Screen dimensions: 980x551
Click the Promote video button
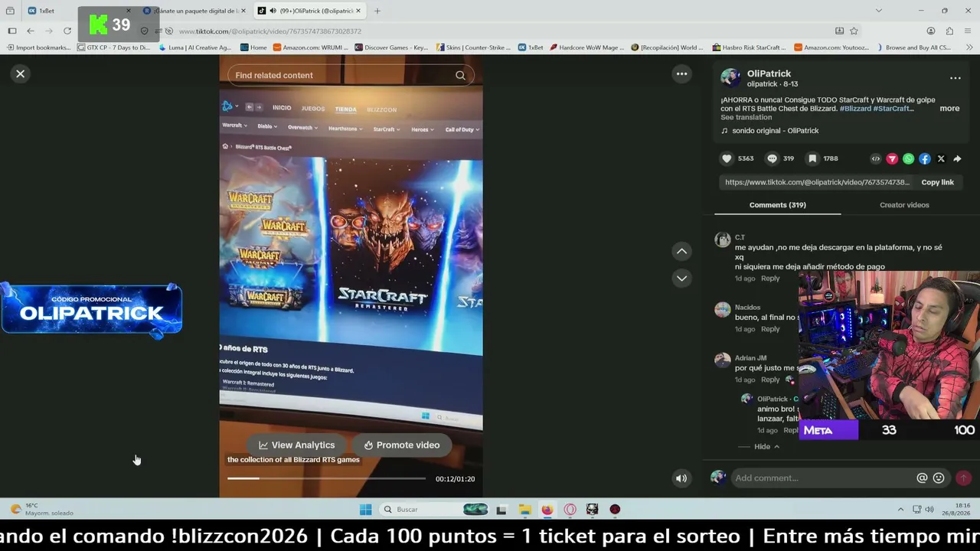click(402, 445)
